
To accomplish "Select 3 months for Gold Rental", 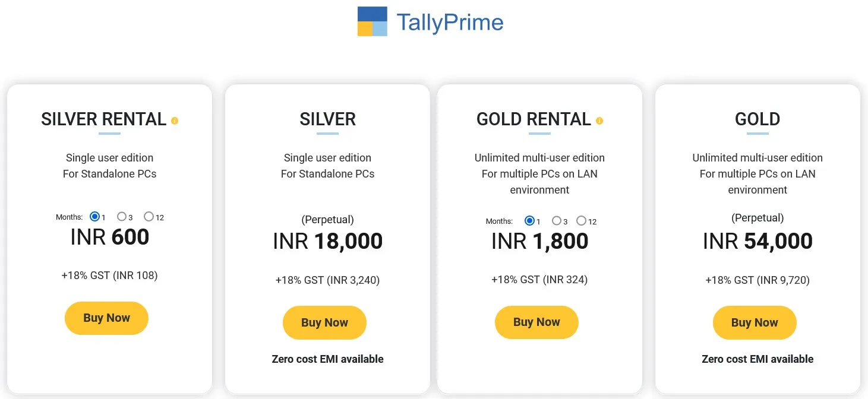I will coord(557,220).
